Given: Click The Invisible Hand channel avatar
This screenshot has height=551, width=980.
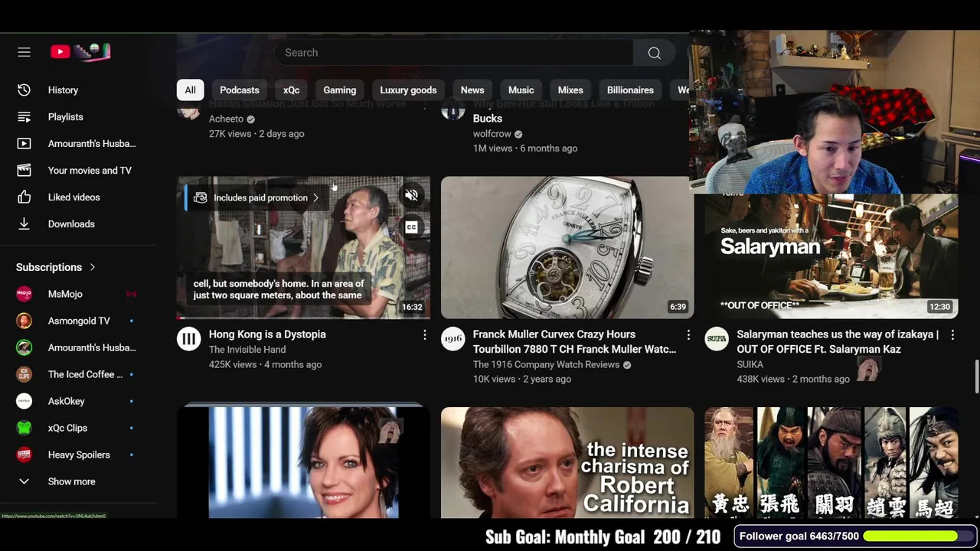Looking at the screenshot, I should tap(188, 339).
